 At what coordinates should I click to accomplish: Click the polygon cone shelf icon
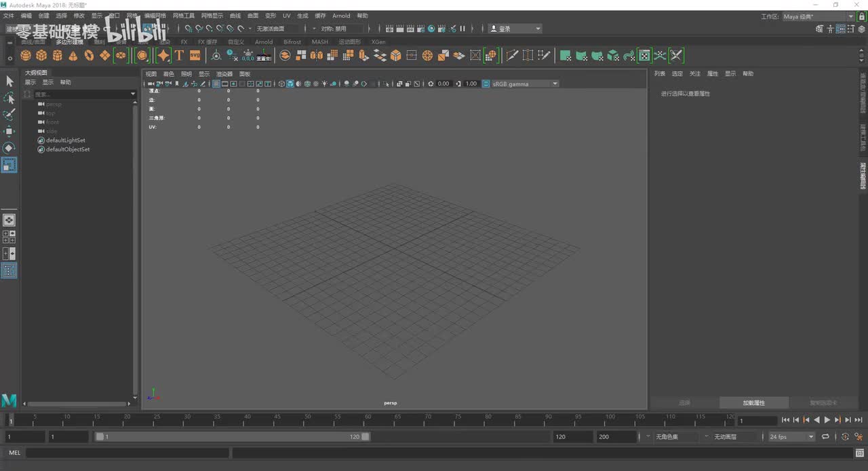[x=73, y=56]
